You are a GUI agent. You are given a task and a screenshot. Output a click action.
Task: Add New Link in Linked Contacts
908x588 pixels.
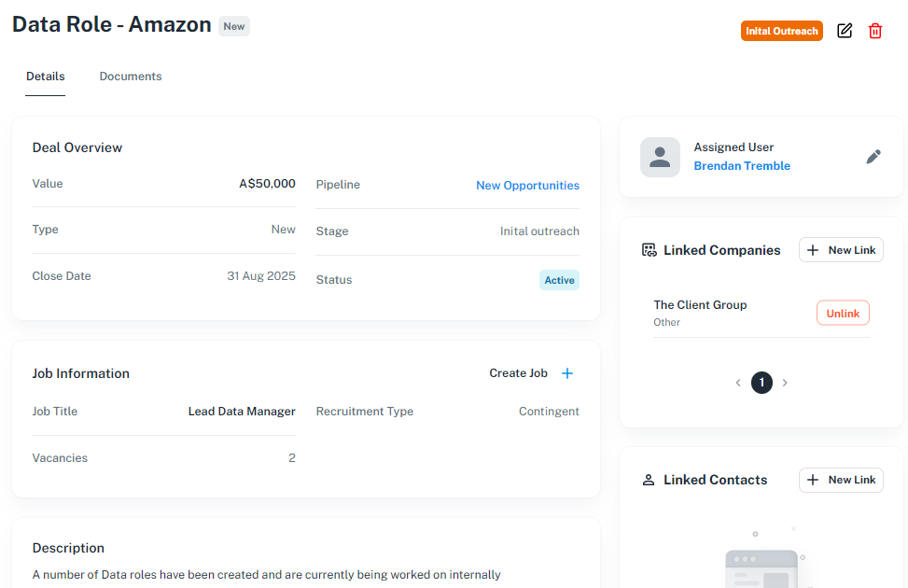[x=841, y=480]
